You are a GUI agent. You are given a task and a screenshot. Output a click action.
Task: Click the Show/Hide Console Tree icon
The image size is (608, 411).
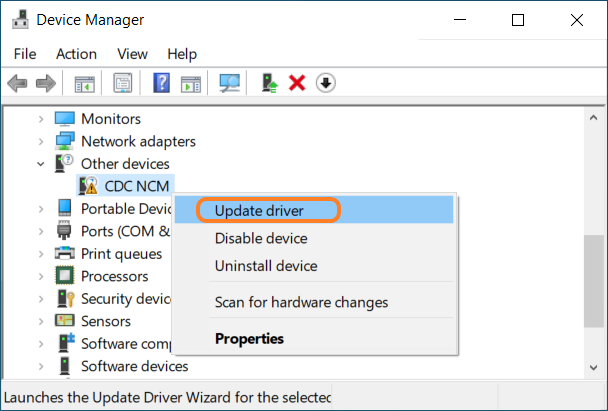click(85, 83)
